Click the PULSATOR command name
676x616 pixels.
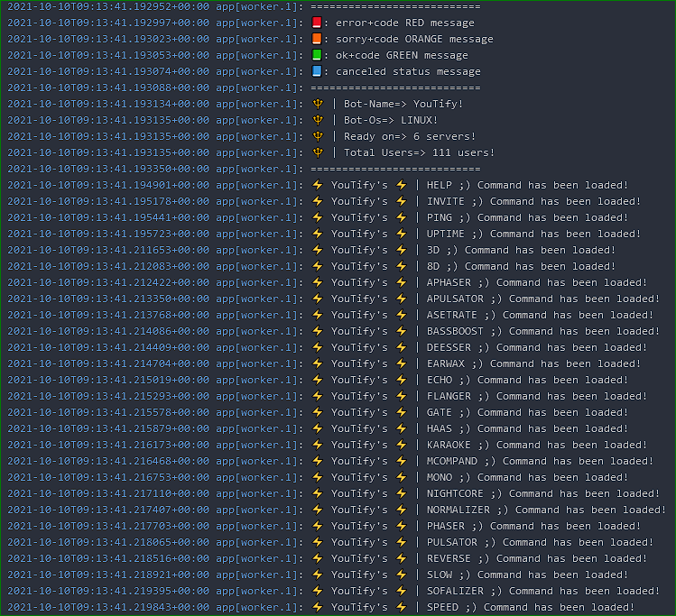pos(452,542)
